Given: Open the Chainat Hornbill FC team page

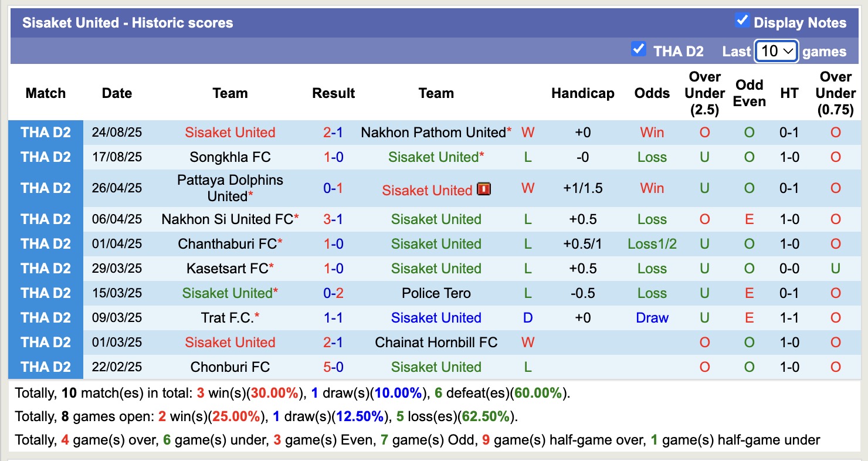Looking at the screenshot, I should tap(436, 343).
